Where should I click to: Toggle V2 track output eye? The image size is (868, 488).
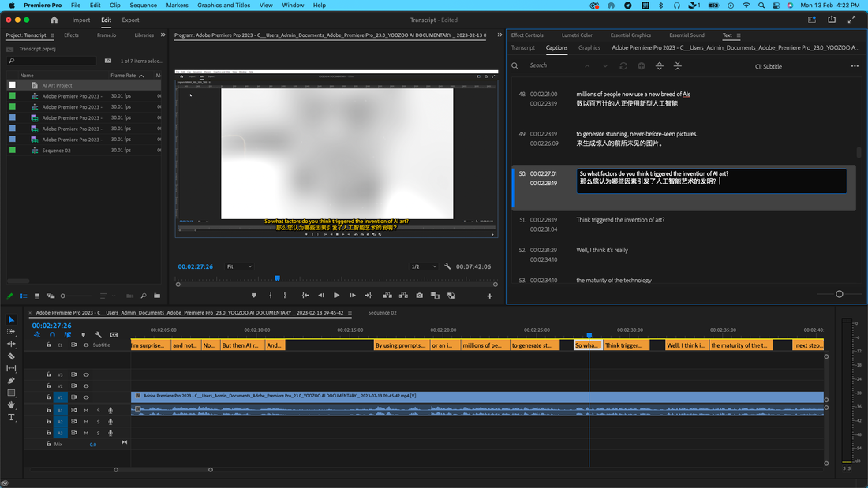click(x=86, y=386)
